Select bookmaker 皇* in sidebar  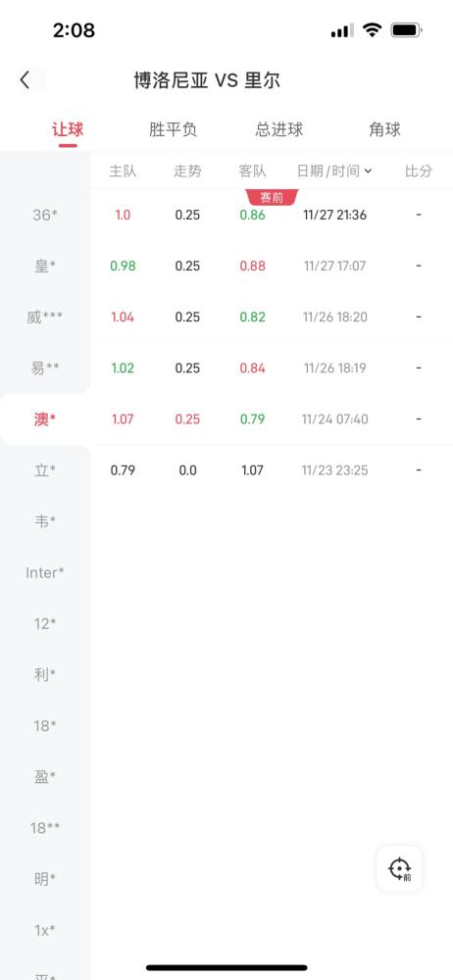pos(45,267)
